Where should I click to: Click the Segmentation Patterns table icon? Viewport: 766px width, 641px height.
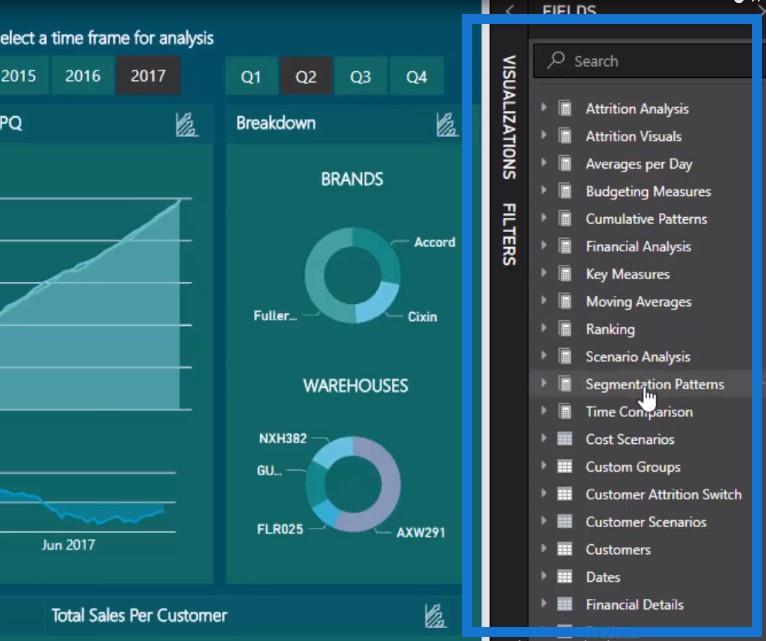[x=565, y=384]
